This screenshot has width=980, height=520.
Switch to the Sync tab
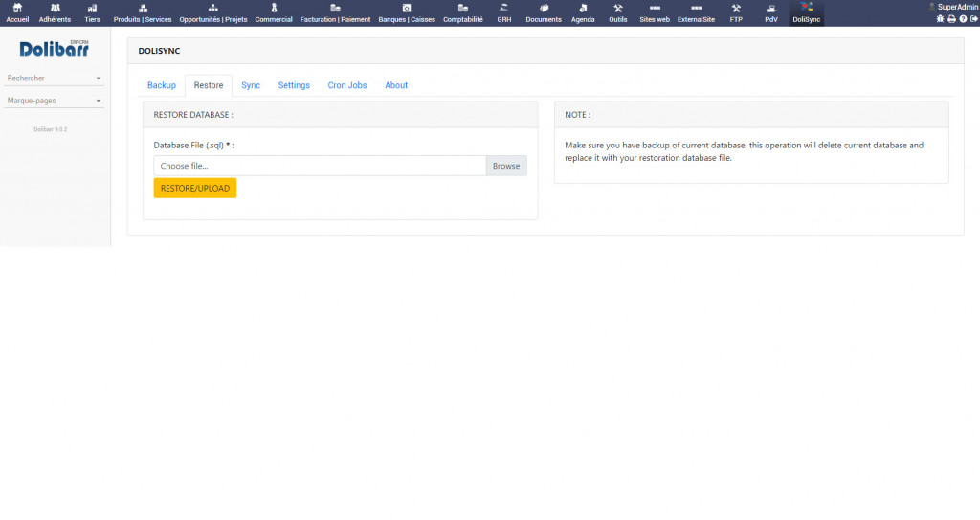tap(251, 85)
